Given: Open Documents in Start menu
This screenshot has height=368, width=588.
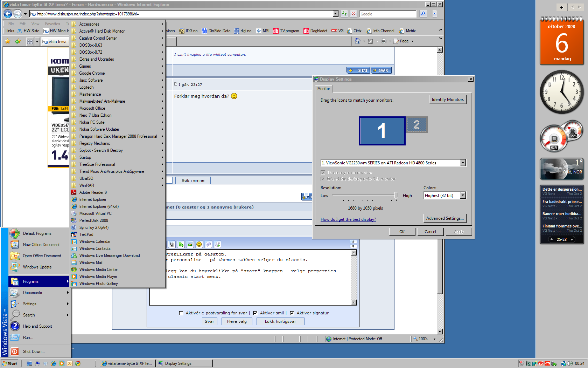Looking at the screenshot, I should pos(40,293).
